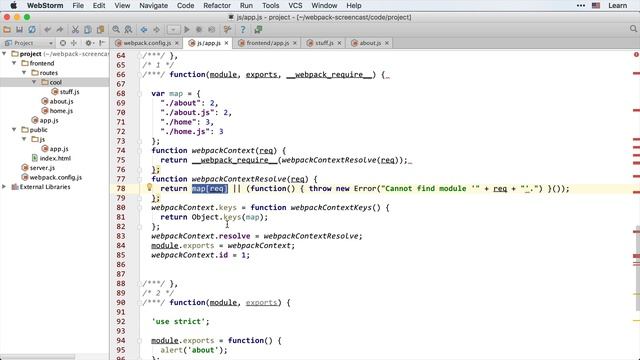Click Collapse All icon in Project panel
The height and width of the screenshot is (360, 640).
(74, 43)
